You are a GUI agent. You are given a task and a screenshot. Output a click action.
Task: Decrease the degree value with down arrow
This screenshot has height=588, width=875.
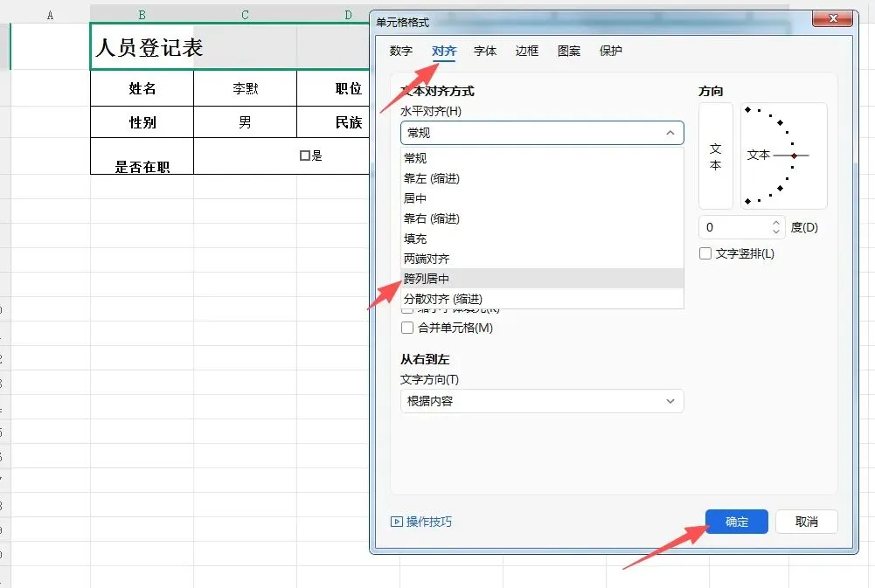click(x=775, y=231)
